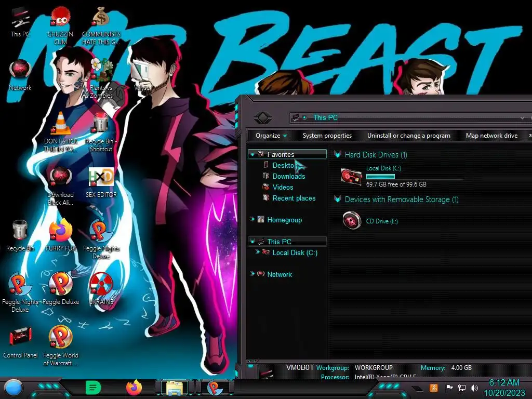This screenshot has height=399, width=532.
Task: Collapse the This PC tree node
Action: click(252, 241)
